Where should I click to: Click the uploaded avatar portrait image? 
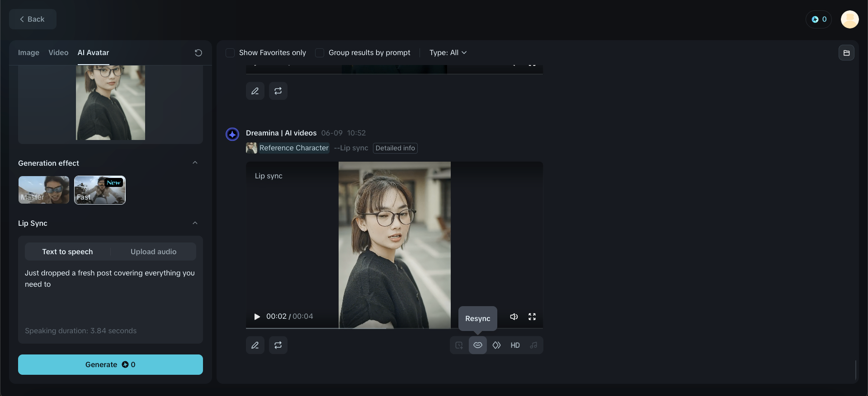[110, 102]
